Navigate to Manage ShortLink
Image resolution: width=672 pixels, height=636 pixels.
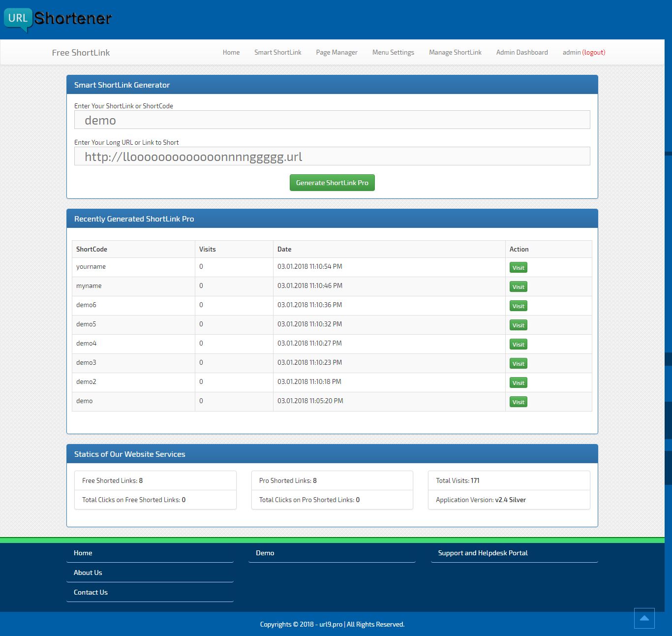[455, 52]
